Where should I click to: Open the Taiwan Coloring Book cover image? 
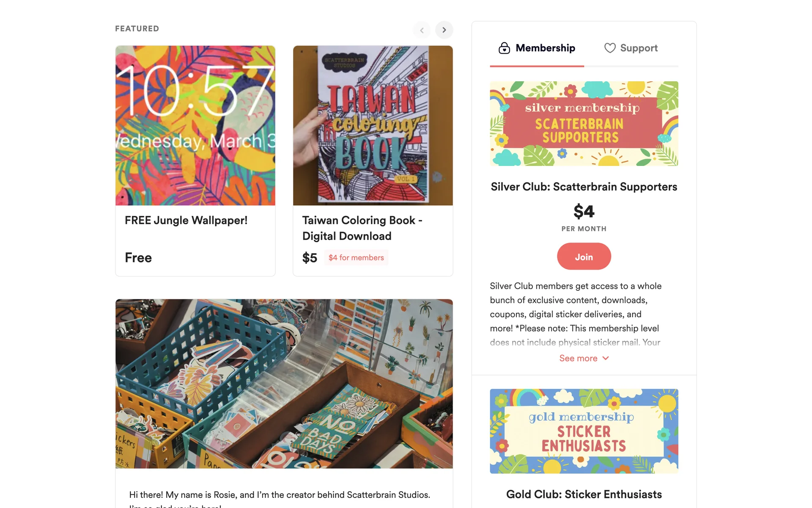(x=373, y=126)
